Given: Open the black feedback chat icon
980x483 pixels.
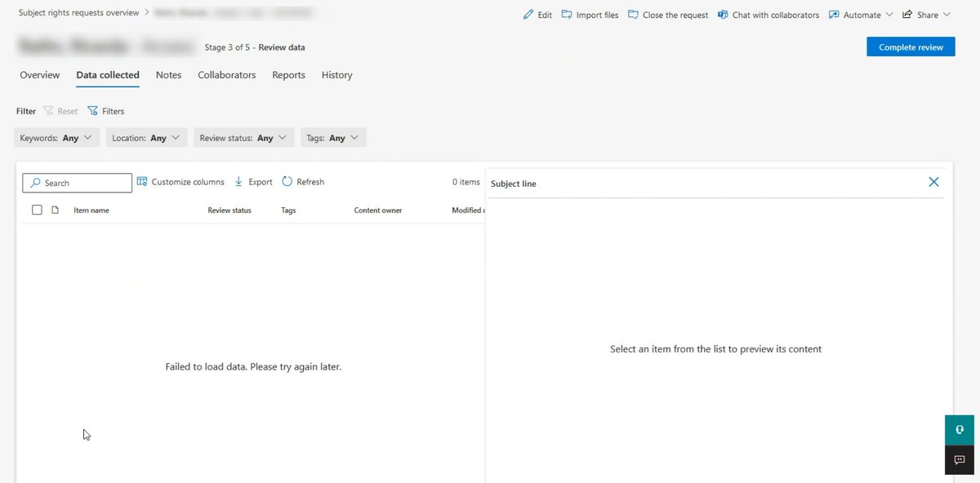Looking at the screenshot, I should [960, 459].
